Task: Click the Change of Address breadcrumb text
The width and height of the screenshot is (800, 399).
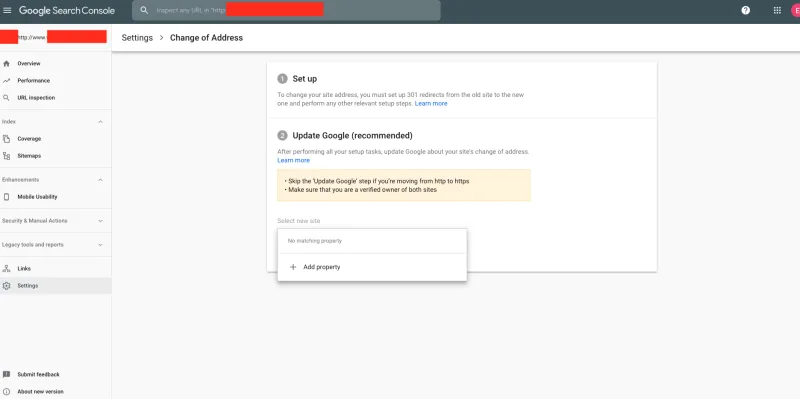Action: (206, 38)
